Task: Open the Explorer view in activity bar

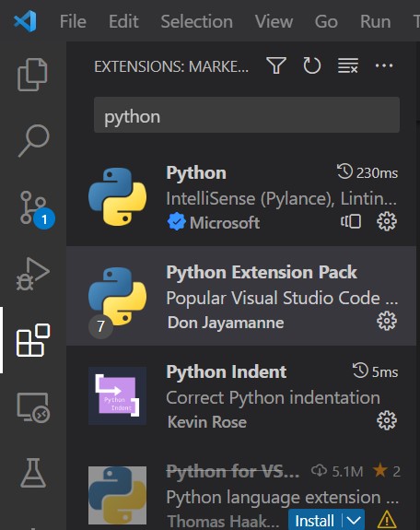Action: [32, 75]
